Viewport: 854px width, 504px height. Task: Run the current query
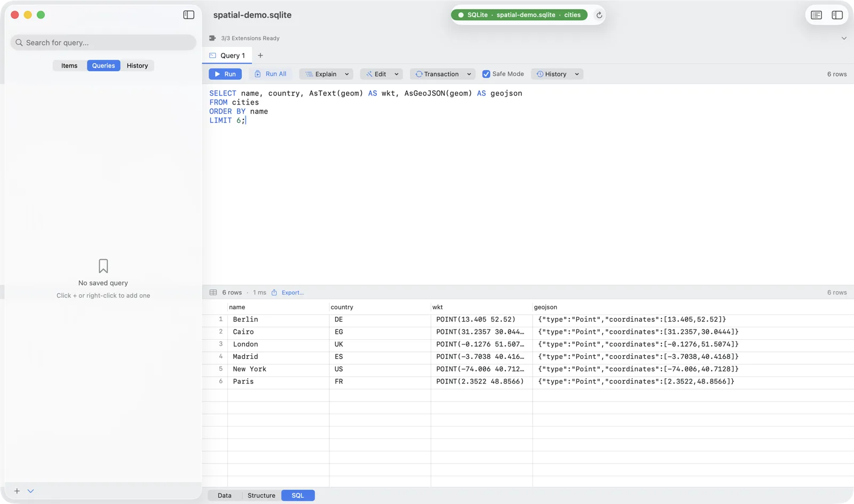225,74
